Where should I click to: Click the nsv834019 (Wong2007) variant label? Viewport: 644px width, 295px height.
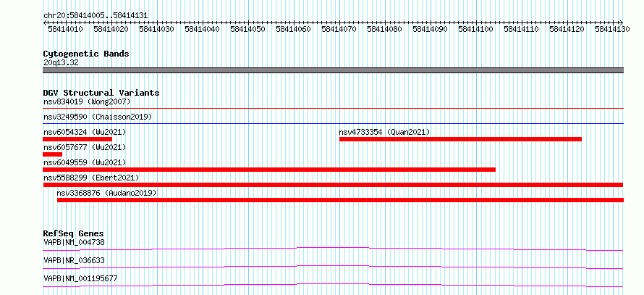coord(87,101)
